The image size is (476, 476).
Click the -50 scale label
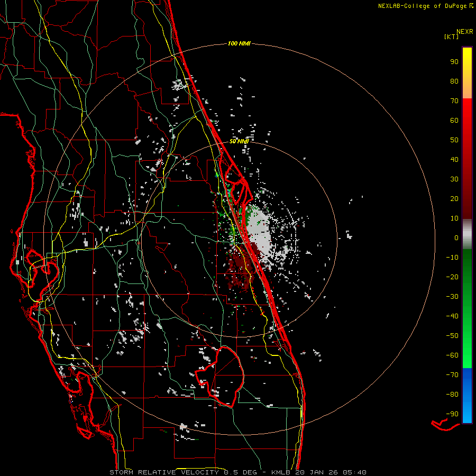click(452, 336)
